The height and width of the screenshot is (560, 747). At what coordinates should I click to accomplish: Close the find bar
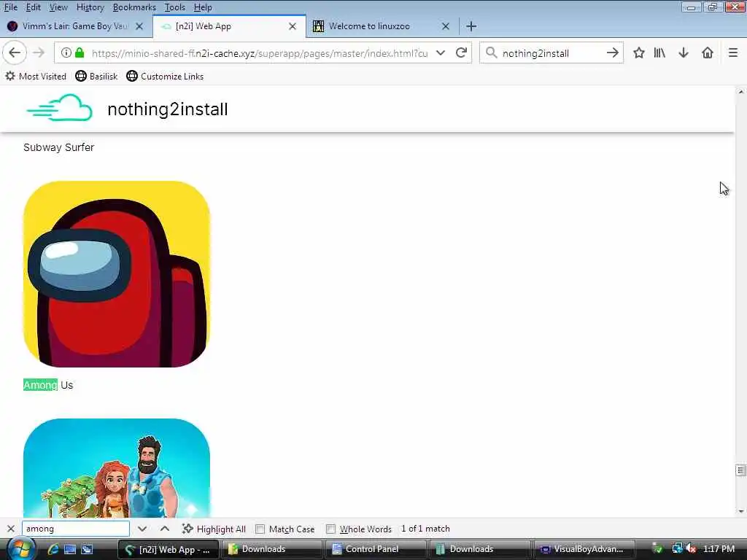click(10, 529)
